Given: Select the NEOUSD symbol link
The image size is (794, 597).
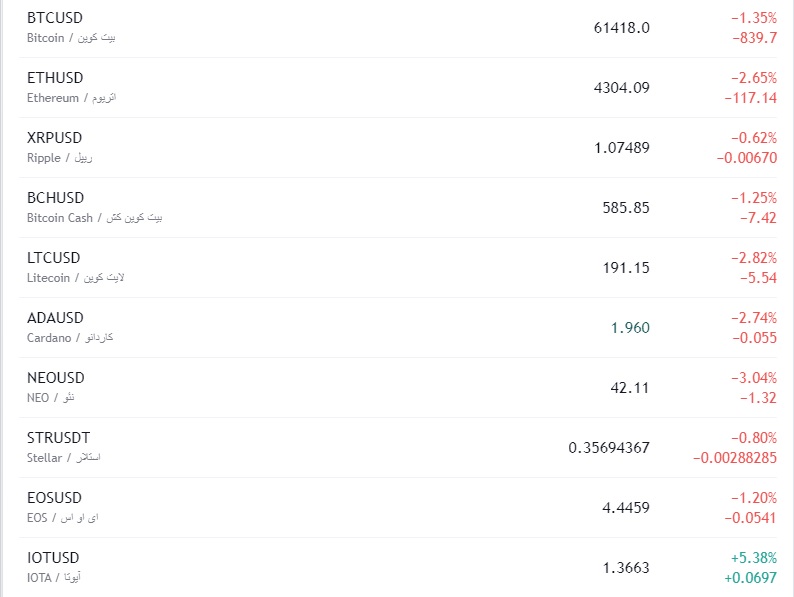Looking at the screenshot, I should coord(56,378).
